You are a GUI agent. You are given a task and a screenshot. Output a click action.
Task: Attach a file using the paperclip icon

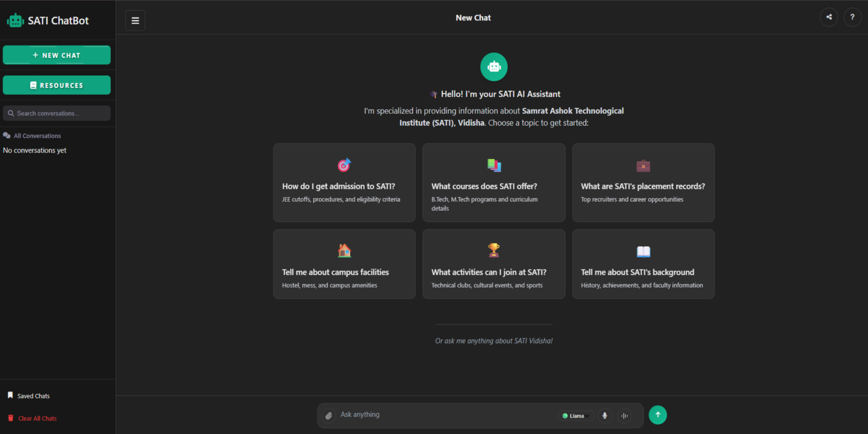coord(329,415)
